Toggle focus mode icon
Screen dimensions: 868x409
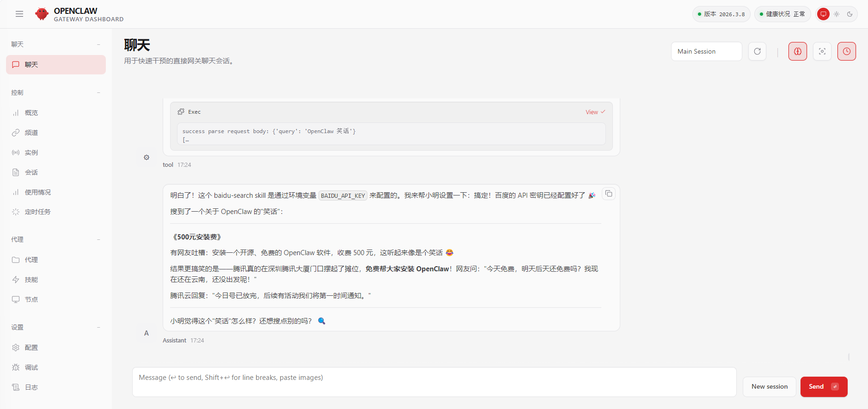coord(822,51)
